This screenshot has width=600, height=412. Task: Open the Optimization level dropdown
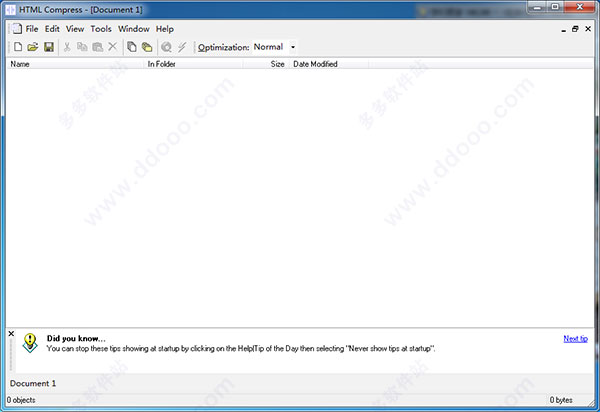[293, 47]
